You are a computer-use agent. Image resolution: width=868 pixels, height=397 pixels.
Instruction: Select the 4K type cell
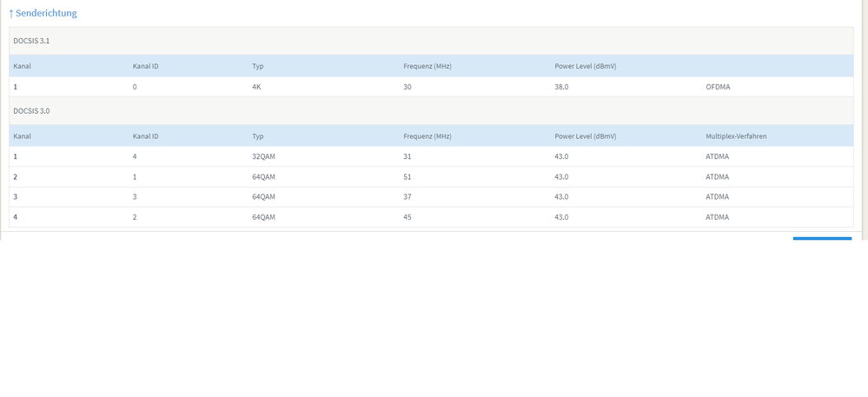[256, 87]
